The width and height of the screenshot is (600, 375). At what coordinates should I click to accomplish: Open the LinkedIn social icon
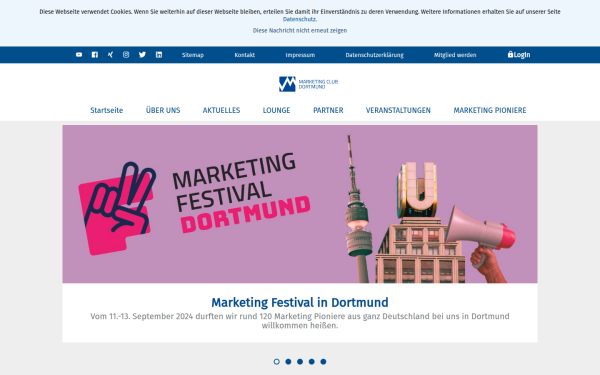159,55
